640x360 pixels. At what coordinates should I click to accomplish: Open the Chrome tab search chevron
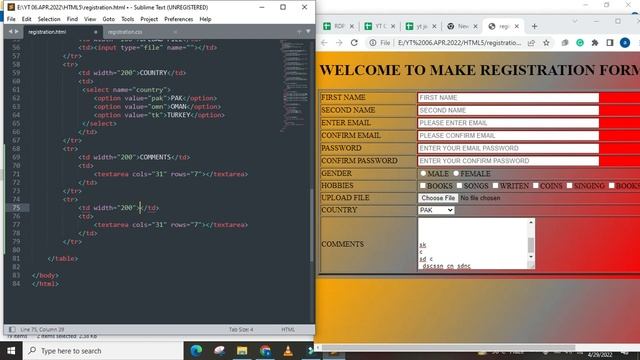pos(575,21)
